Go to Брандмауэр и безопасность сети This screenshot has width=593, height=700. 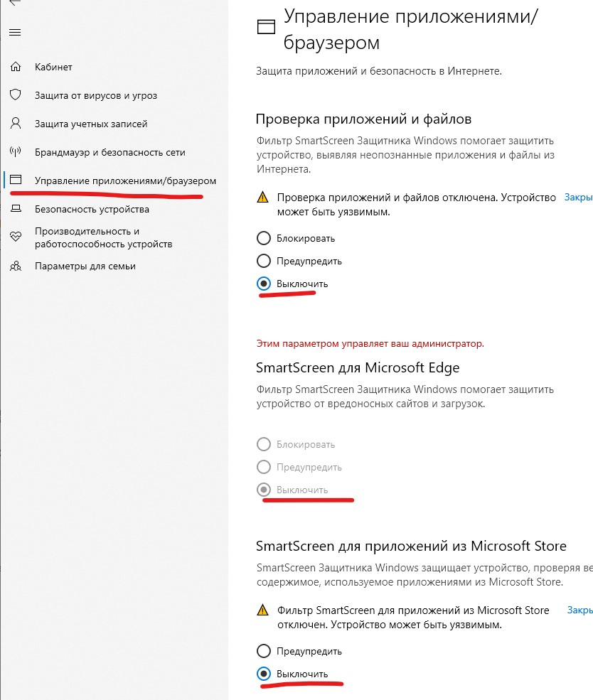coord(109,152)
